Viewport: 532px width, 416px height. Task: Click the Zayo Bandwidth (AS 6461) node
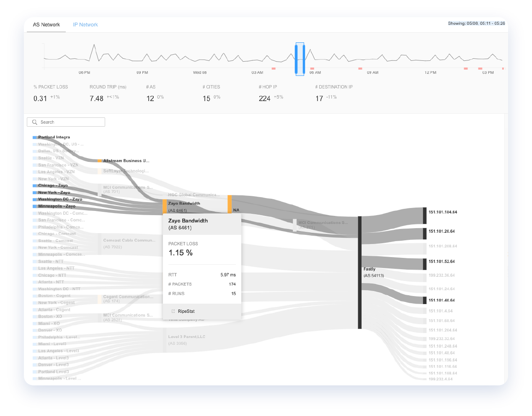(165, 206)
